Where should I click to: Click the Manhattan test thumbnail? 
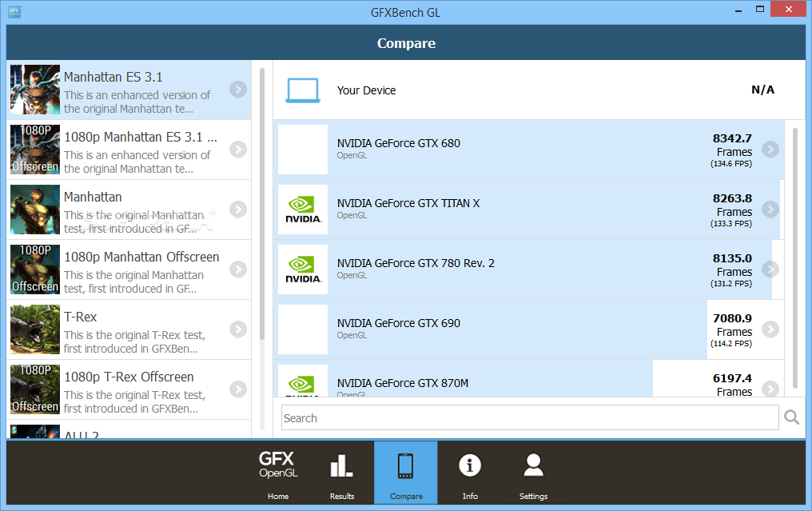(x=35, y=210)
